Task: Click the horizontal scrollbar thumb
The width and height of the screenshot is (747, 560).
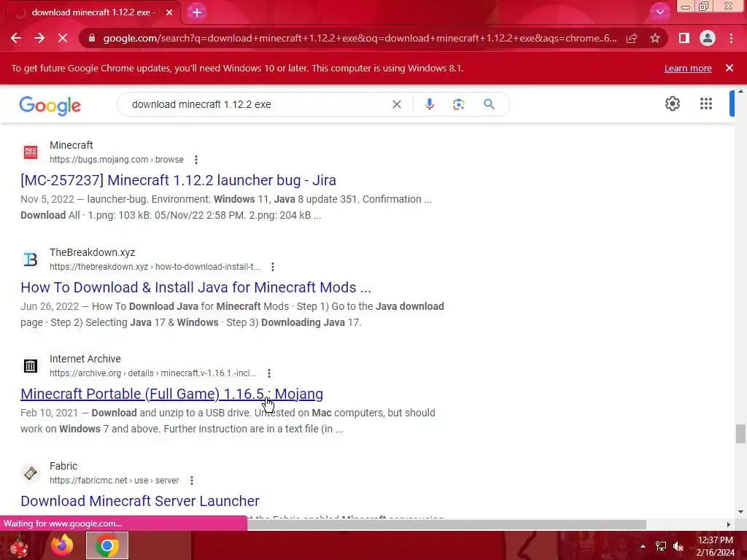Action: 446,524
